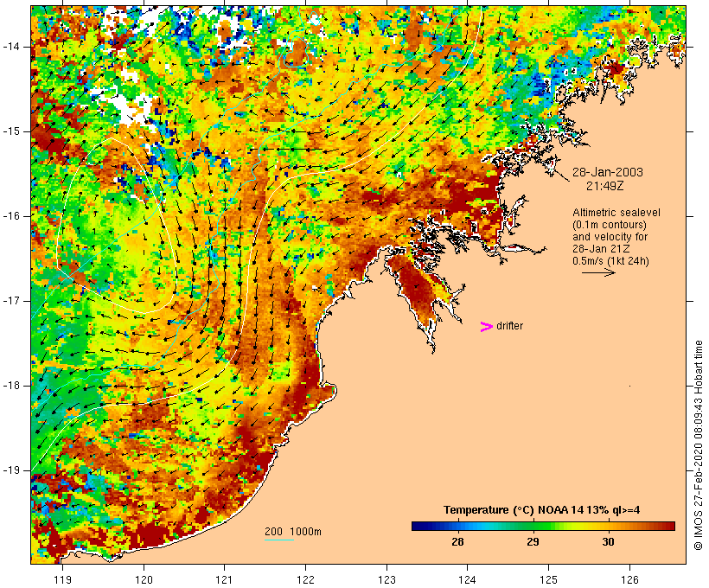The width and height of the screenshot is (709, 588).
Task: Click the cyan isobath legend line
Action: click(279, 540)
